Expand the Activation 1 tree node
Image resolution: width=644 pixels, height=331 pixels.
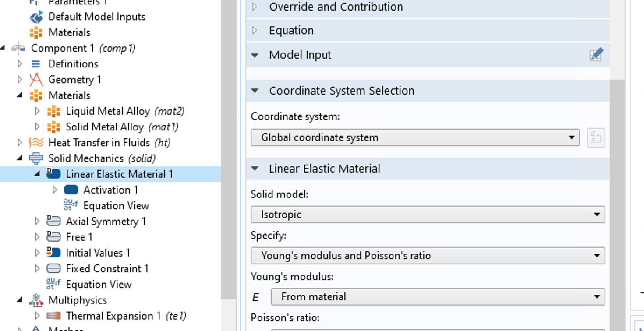(55, 190)
